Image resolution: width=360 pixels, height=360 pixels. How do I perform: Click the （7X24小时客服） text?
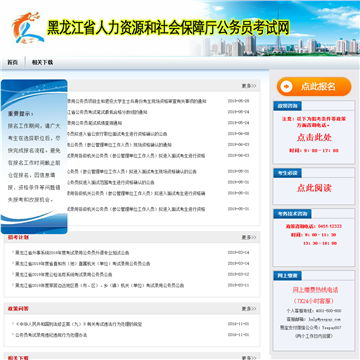coord(314,301)
